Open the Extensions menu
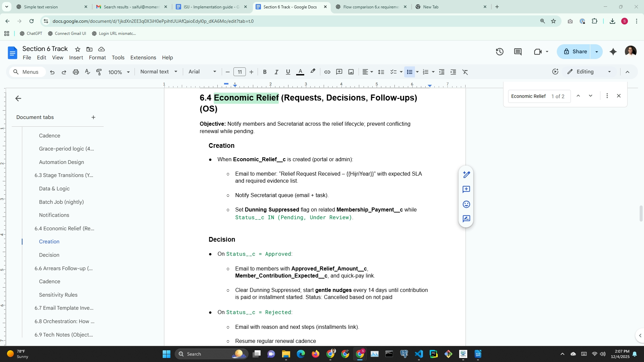 point(143,58)
